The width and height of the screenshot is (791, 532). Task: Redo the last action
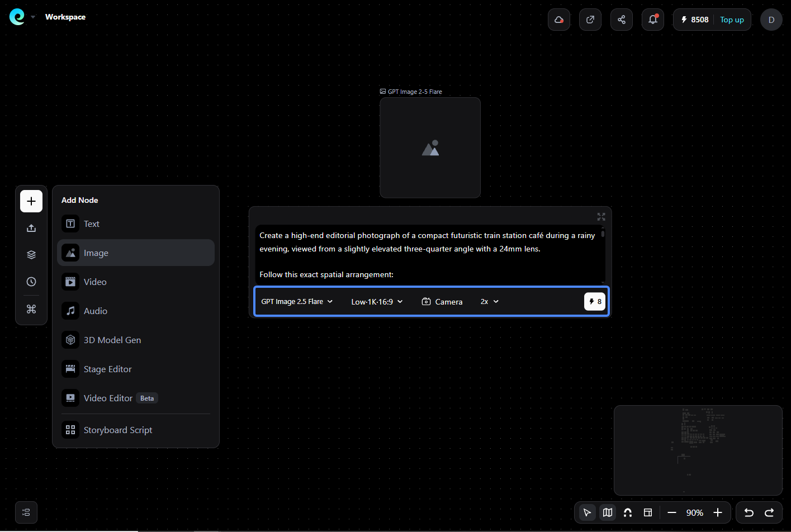[x=769, y=512]
